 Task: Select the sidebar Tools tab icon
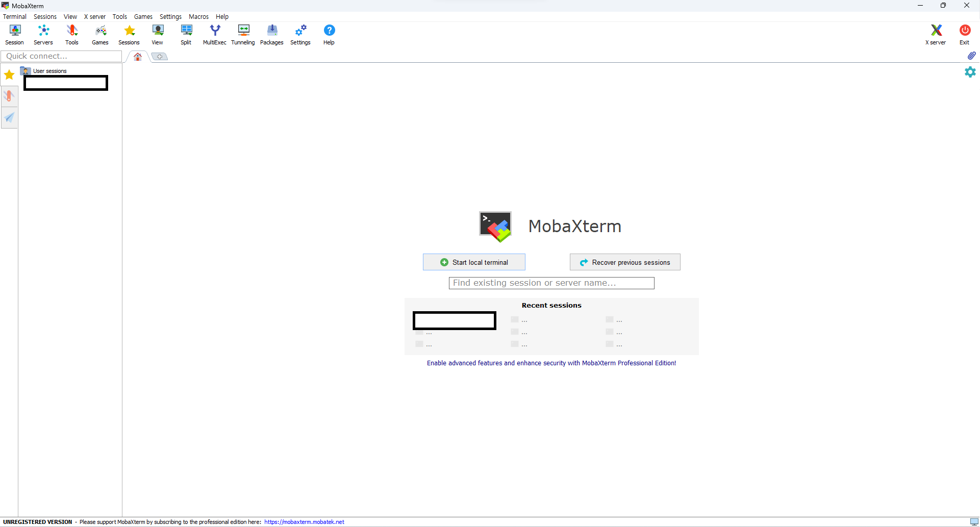tap(9, 96)
